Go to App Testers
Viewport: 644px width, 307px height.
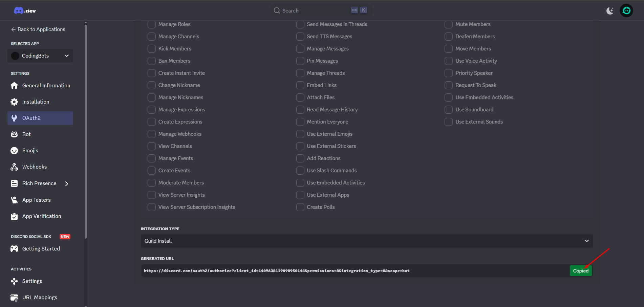pos(40,200)
